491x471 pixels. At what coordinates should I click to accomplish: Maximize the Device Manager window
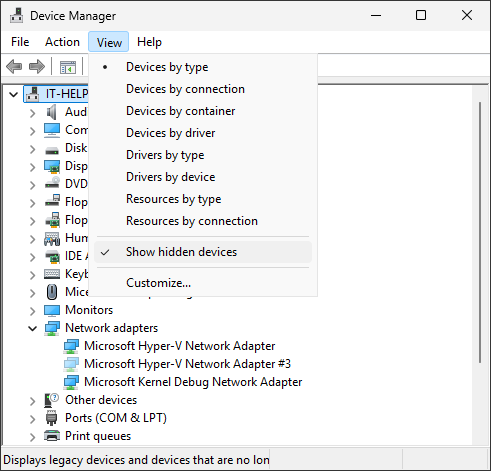(x=421, y=15)
